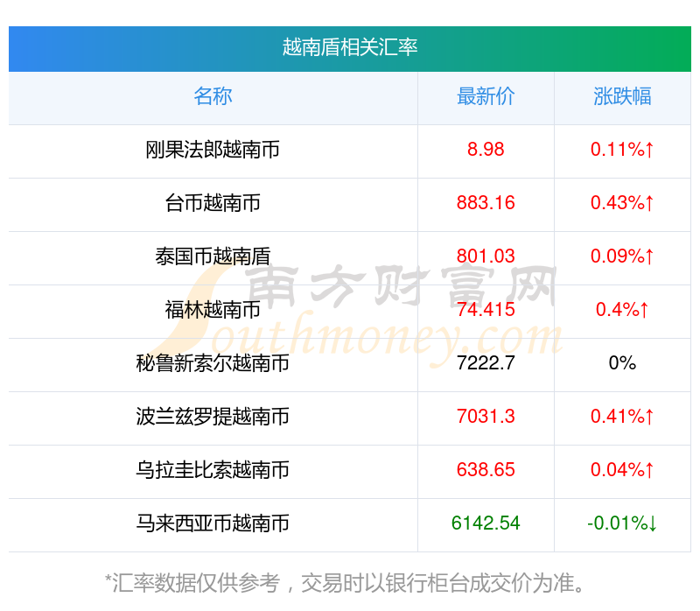
Task: Click the change value 0.04%↑
Action: [622, 470]
